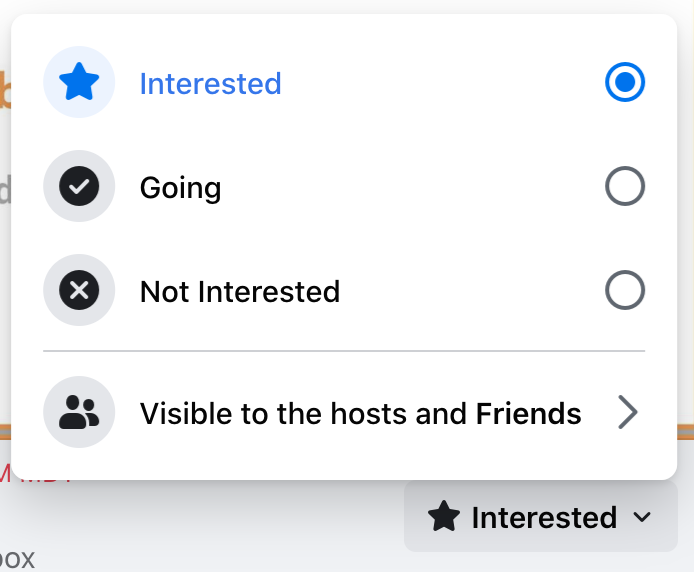The width and height of the screenshot is (694, 572).
Task: Click the blue star icon beside Interested
Action: click(x=79, y=83)
